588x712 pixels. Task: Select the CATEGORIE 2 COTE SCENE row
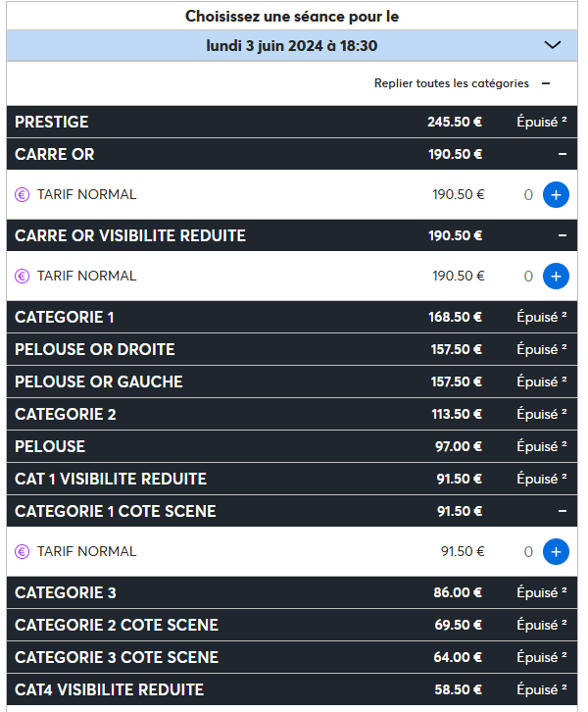292,625
